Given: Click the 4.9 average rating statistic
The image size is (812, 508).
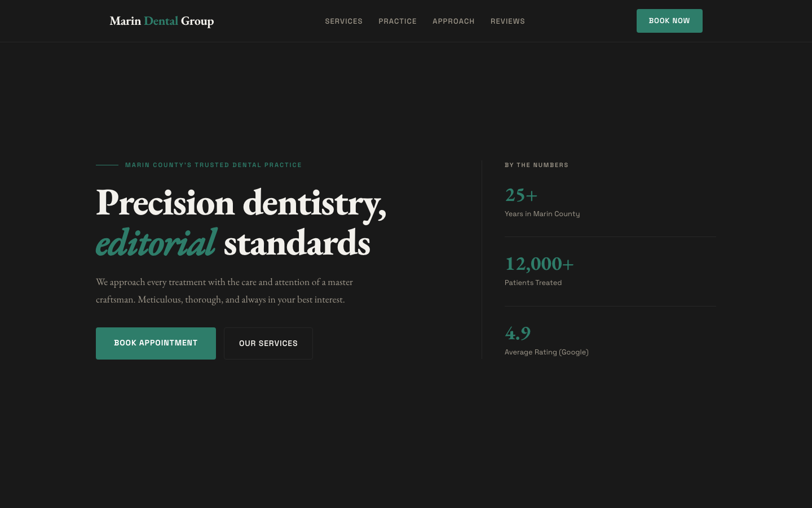Looking at the screenshot, I should [x=518, y=333].
